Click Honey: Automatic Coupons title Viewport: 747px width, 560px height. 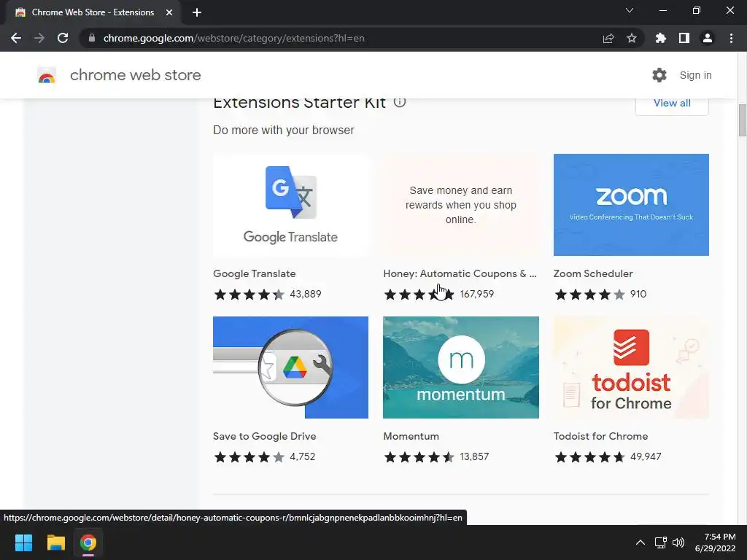point(460,274)
